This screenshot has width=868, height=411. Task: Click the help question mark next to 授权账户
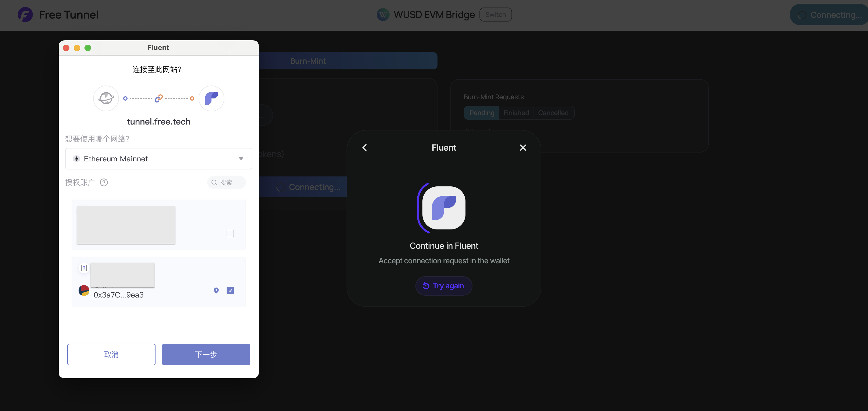(x=104, y=182)
